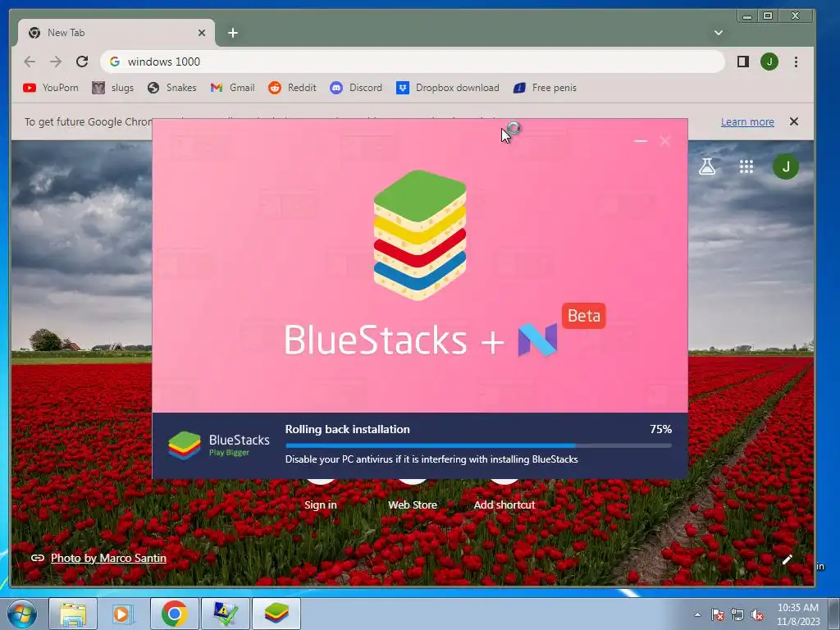Viewport: 840px width, 630px height.
Task: Open Google account J avatar on page
Action: (786, 167)
